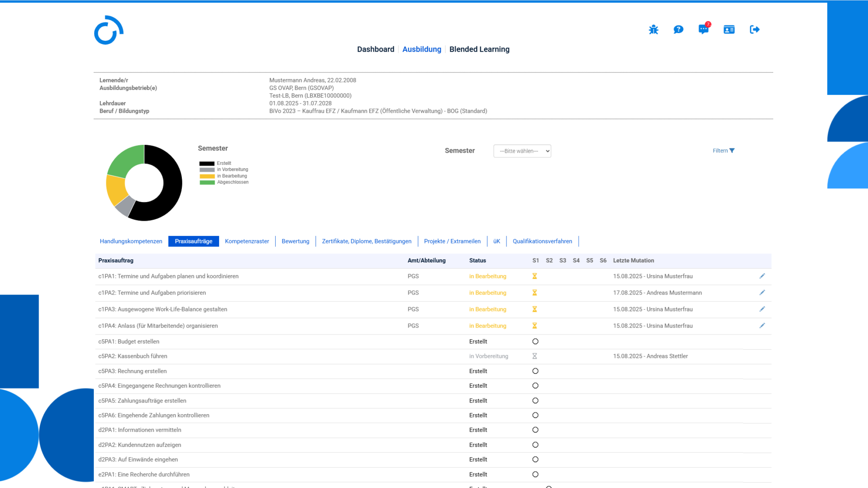Open the Blended Learning page
Image resolution: width=868 pixels, height=488 pixels.
coord(479,49)
